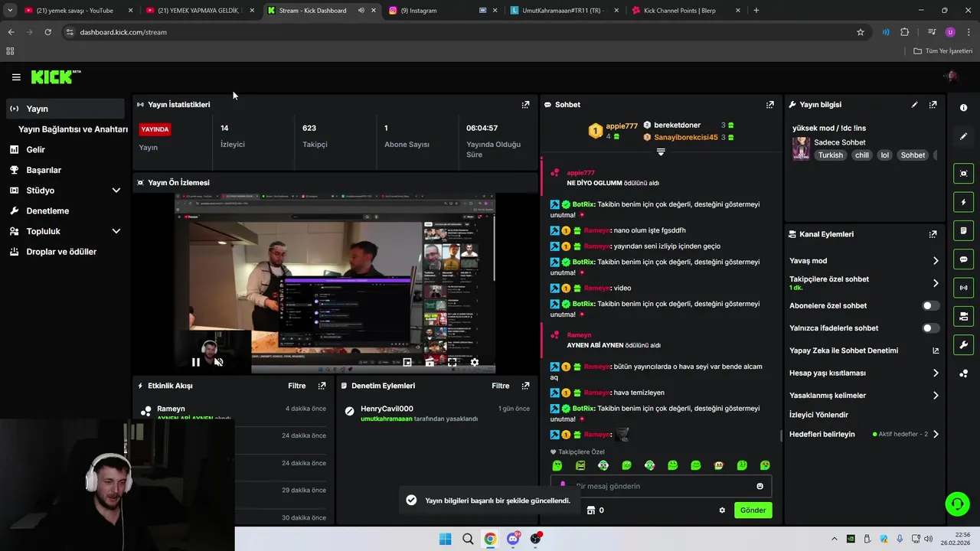Image resolution: width=980 pixels, height=551 pixels.
Task: Open Windows Start button on taskbar
Action: tap(445, 539)
